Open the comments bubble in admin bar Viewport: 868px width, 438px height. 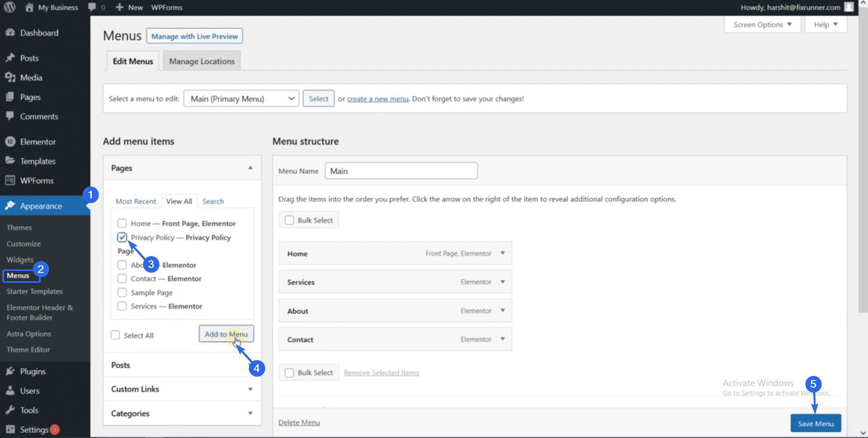[x=92, y=7]
